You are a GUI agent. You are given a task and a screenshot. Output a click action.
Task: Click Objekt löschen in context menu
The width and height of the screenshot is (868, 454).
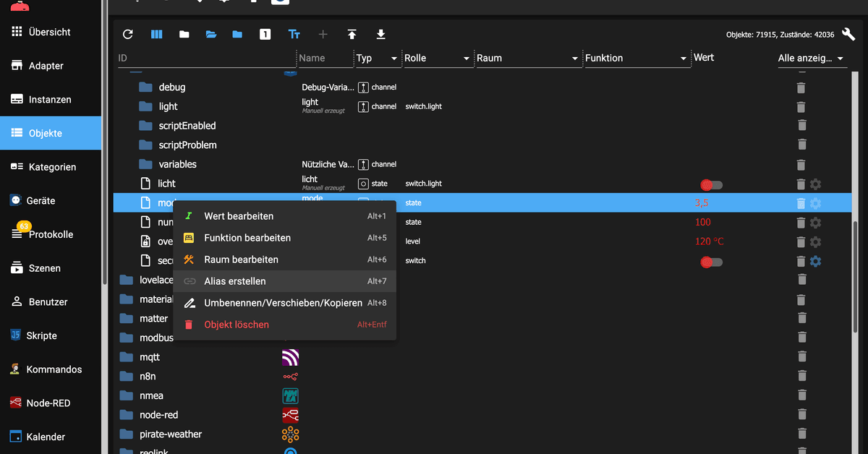coord(237,325)
